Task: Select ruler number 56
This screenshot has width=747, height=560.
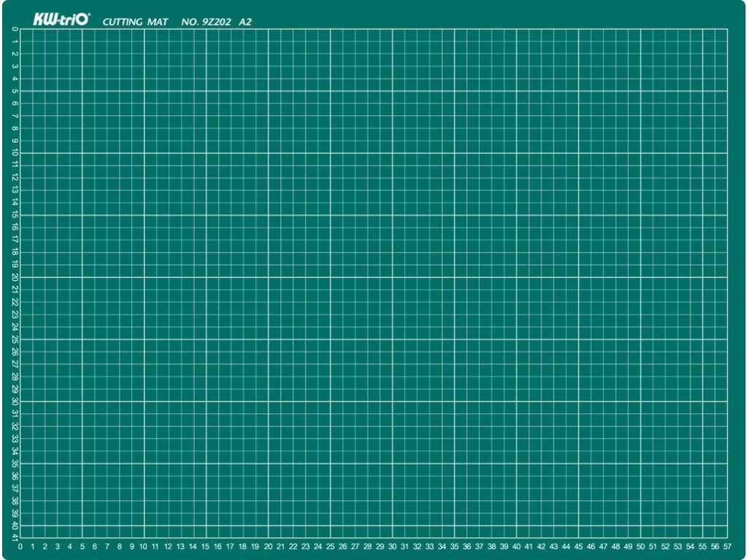Action: [x=715, y=547]
